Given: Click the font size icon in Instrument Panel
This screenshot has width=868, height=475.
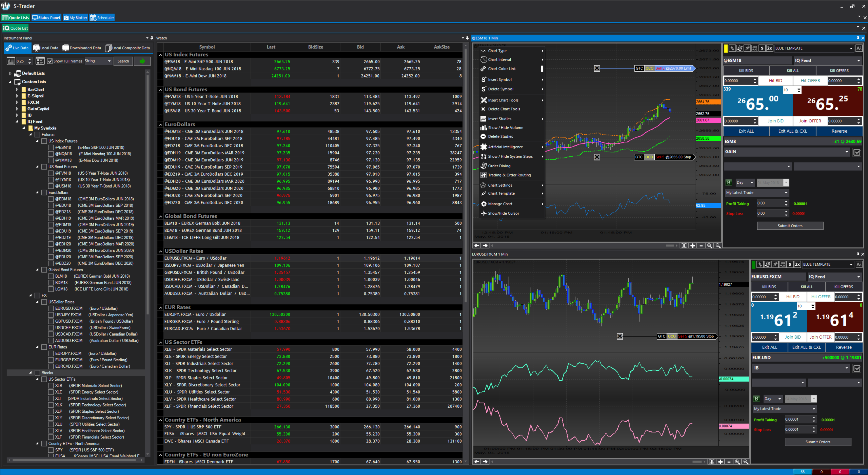Looking at the screenshot, I should click(11, 61).
